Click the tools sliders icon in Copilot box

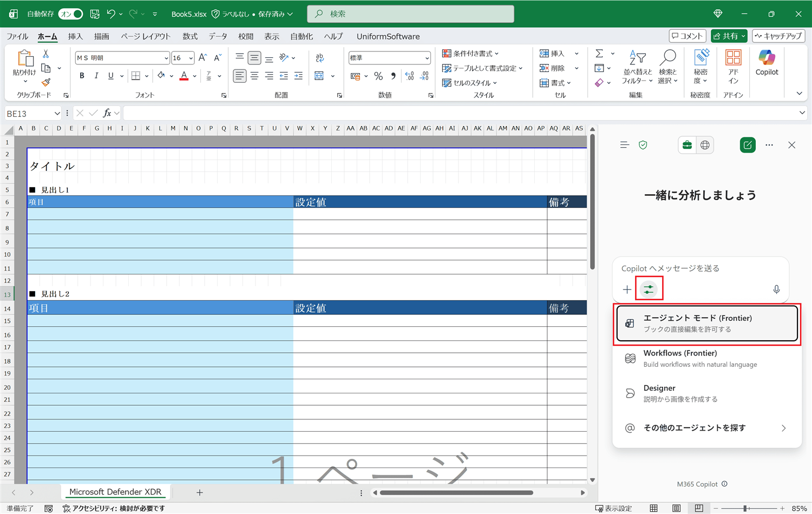pos(649,289)
